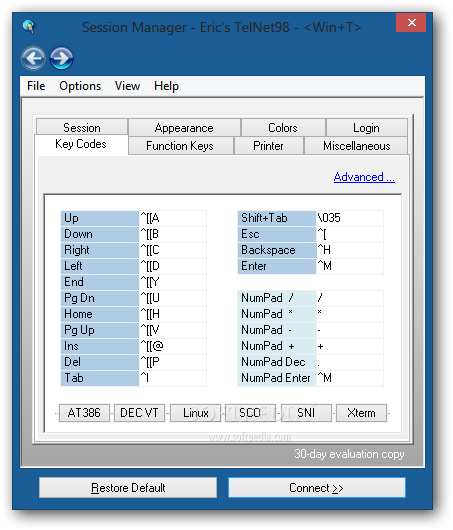Open the Advanced... link
This screenshot has width=453, height=530.
(364, 177)
